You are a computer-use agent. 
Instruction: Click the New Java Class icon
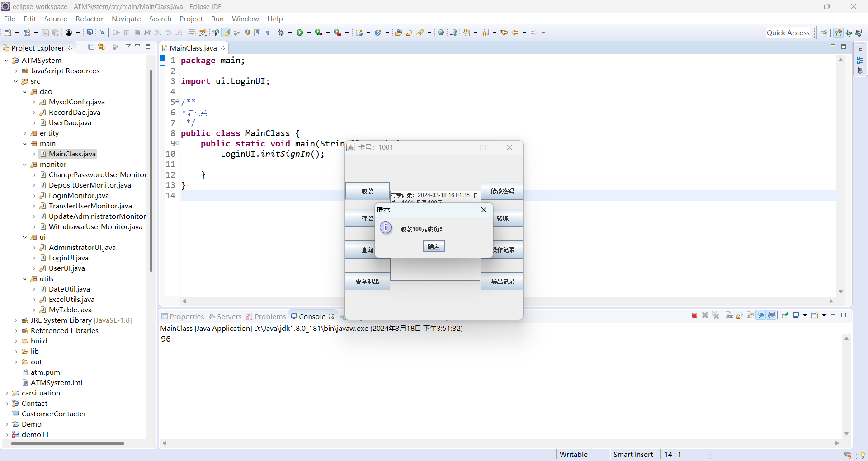(378, 33)
